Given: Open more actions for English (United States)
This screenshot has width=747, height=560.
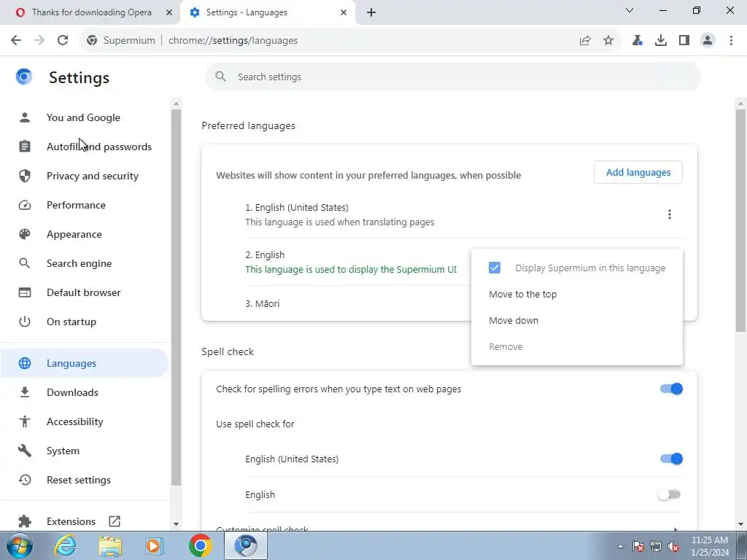Looking at the screenshot, I should pos(670,214).
